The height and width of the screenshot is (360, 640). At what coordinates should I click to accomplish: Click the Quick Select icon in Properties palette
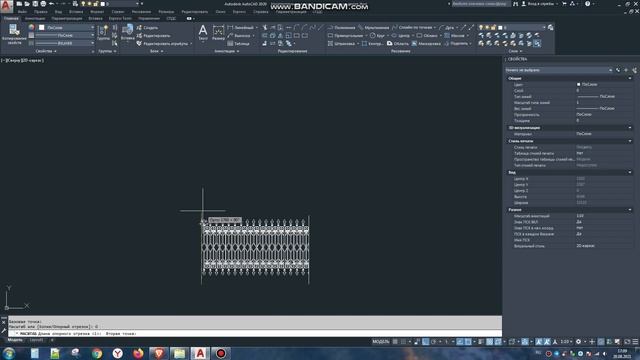coord(634,70)
